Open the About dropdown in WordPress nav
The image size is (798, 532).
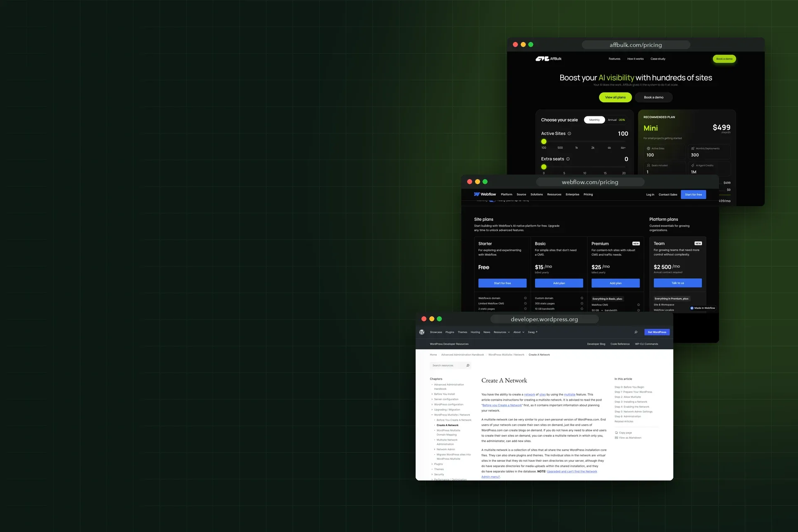(519, 332)
